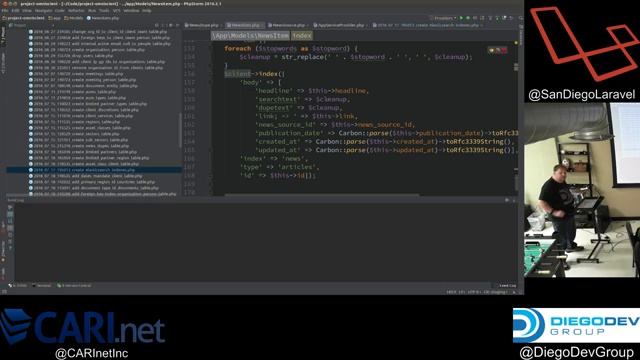Open the Navigate menu

coord(43,11)
